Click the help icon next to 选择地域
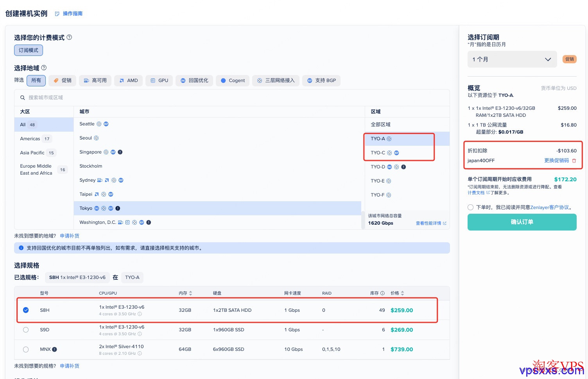 [x=43, y=68]
